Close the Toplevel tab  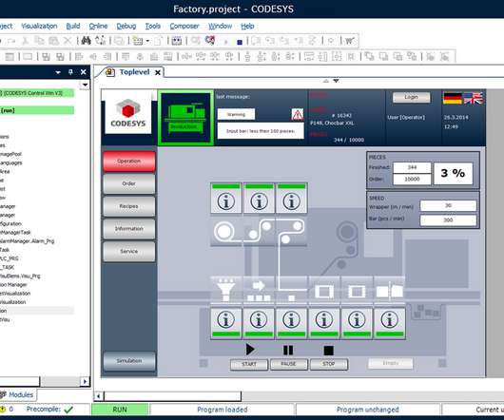tap(158, 72)
